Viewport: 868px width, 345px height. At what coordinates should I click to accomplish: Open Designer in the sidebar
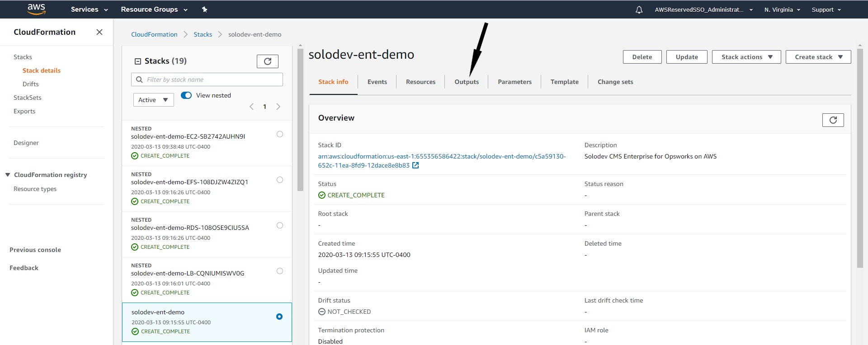pyautogui.click(x=26, y=143)
